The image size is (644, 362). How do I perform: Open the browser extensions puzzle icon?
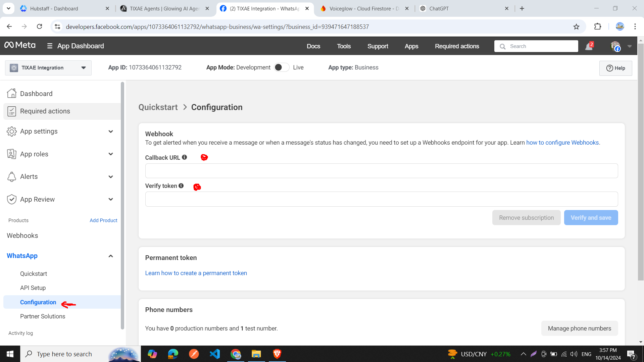[597, 27]
